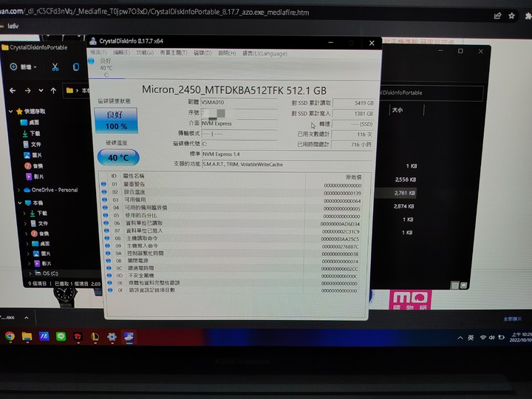Image resolution: width=532 pixels, height=399 pixels.
Task: Click the blue status icon of row 05
Action: [106, 215]
